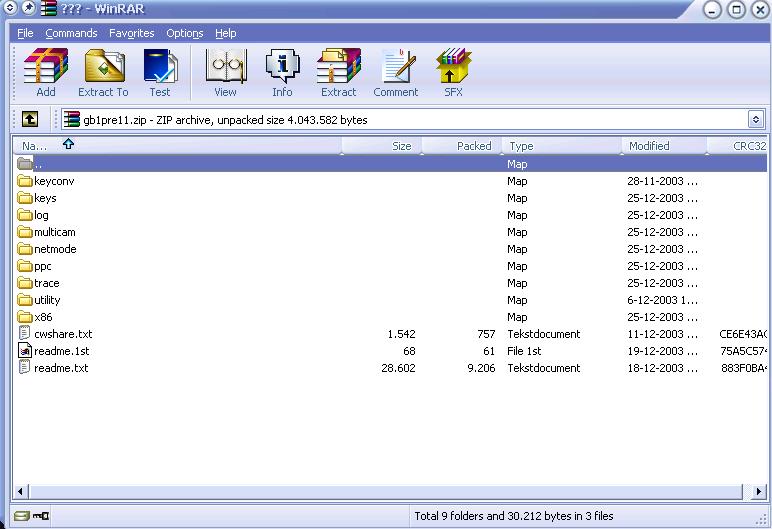This screenshot has height=529, width=772.
Task: Sort by the CRC32 column header
Action: coord(738,146)
